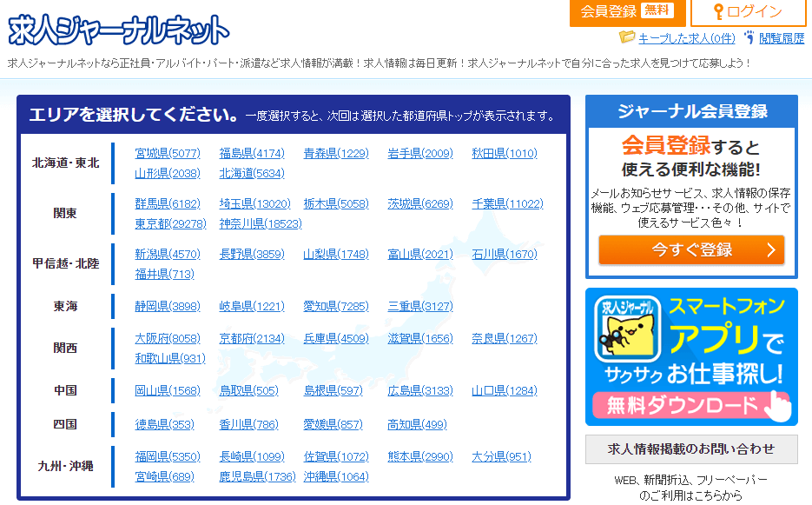Choose 北海道(5634) from the area list
This screenshot has height=505, width=812.
coord(252,173)
